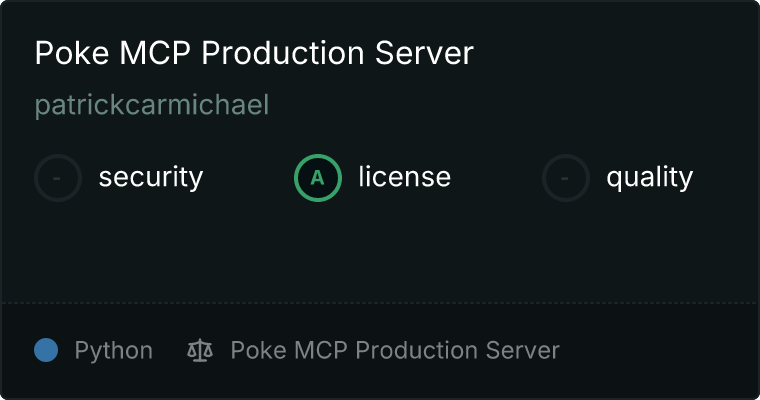
Task: Click the word Server in the footer license text
Action: pyautogui.click(x=524, y=351)
